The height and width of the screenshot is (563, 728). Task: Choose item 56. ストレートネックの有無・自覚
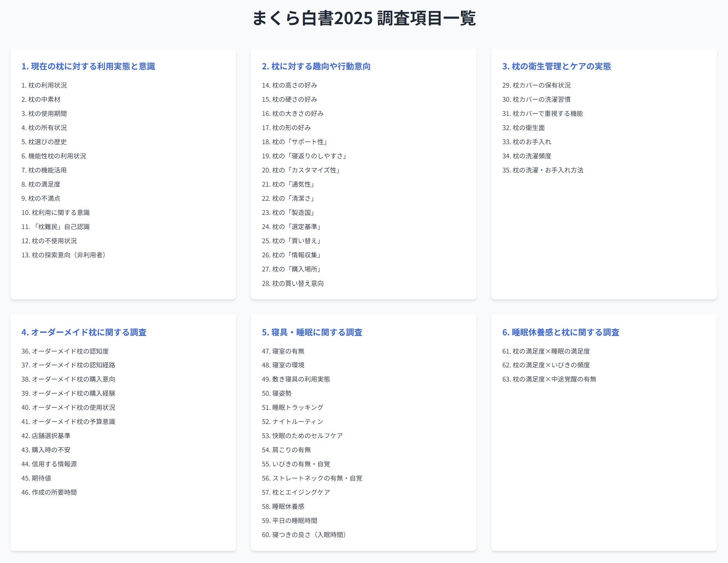tap(312, 478)
